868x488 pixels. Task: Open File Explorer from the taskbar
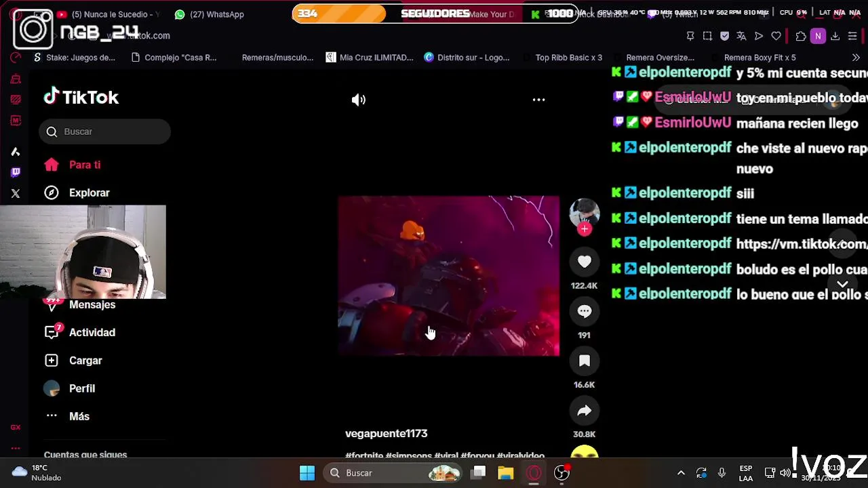[506, 473]
